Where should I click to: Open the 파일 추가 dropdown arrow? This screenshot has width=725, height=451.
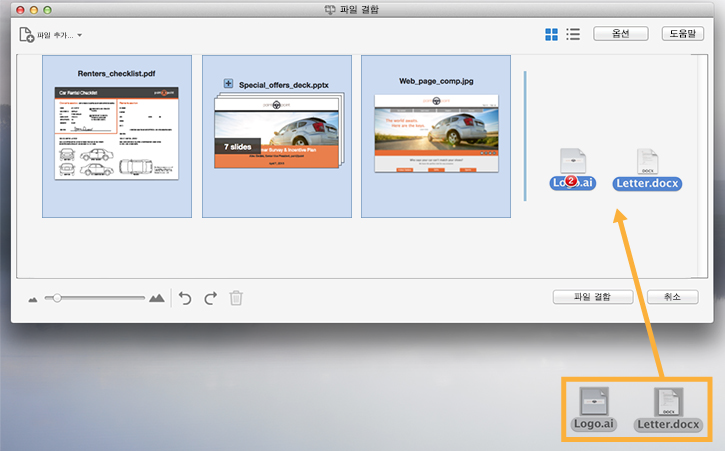point(80,35)
